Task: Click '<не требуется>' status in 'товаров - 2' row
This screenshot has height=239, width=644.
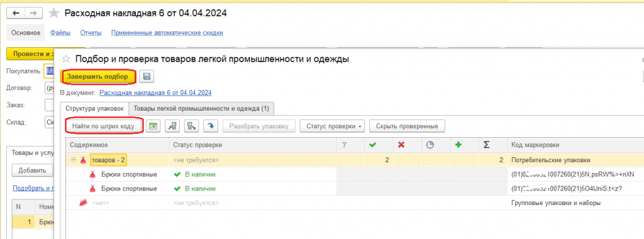Action: coord(196,160)
